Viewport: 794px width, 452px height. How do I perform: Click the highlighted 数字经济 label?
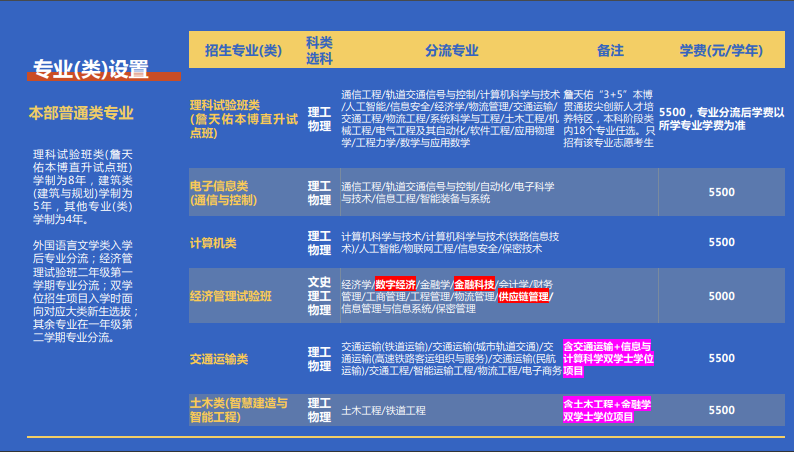tap(395, 284)
